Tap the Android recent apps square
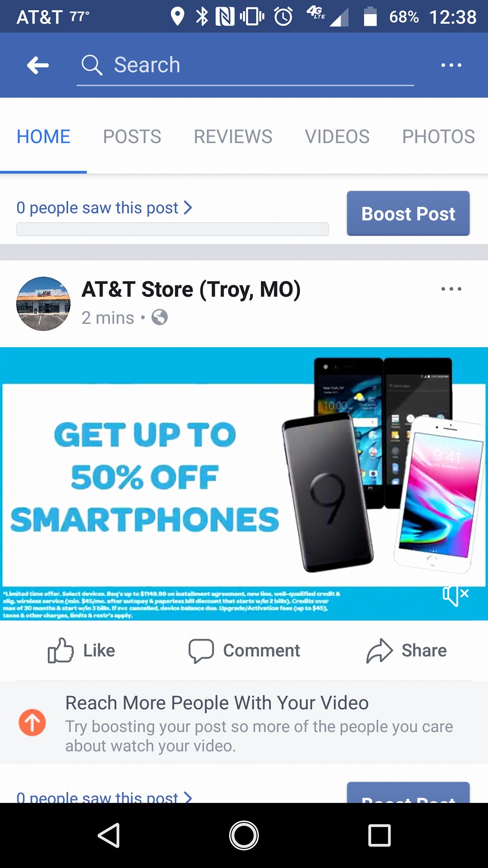Screen dimensions: 488x868 pyautogui.click(x=379, y=835)
